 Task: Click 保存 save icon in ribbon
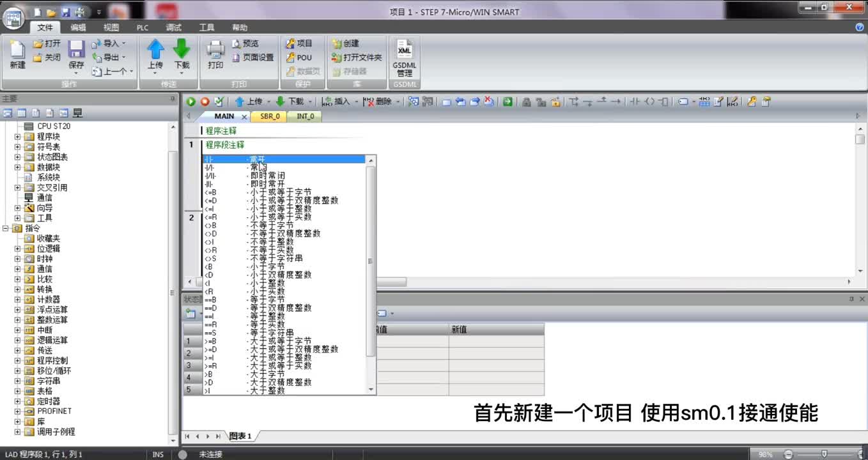click(x=76, y=55)
